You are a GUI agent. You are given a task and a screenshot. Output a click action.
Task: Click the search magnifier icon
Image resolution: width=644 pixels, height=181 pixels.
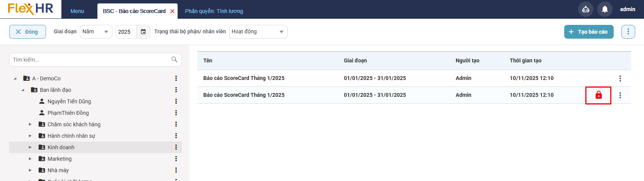pyautogui.click(x=175, y=59)
